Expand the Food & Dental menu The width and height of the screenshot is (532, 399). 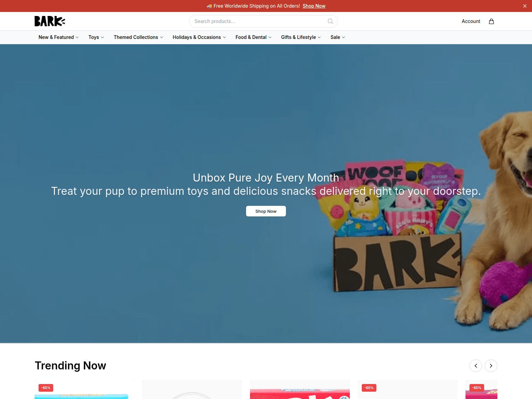coord(253,37)
